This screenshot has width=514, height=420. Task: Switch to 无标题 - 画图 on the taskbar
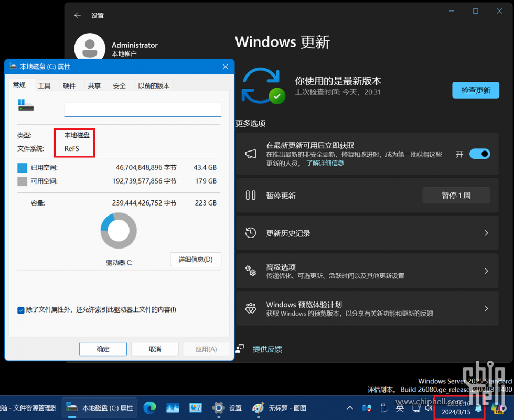click(279, 408)
